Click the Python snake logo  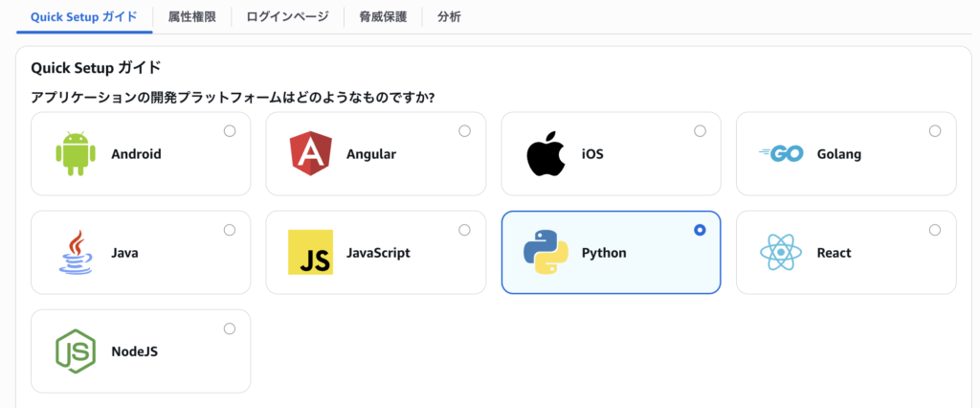pos(546,252)
